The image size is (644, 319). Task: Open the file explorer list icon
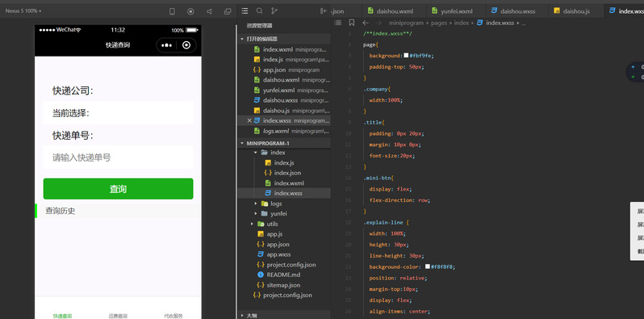click(245, 11)
